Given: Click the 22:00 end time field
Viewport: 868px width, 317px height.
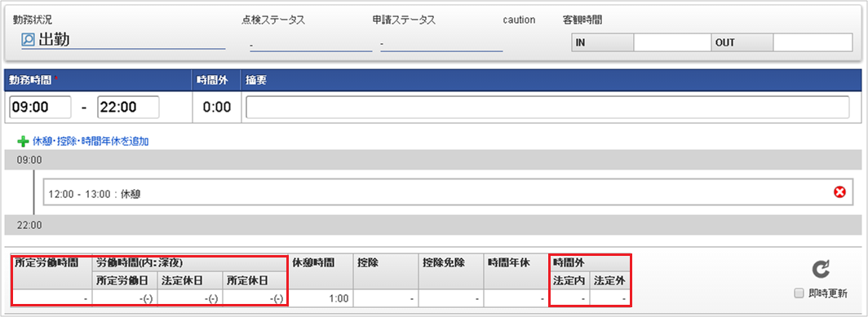Looking at the screenshot, I should point(128,108).
